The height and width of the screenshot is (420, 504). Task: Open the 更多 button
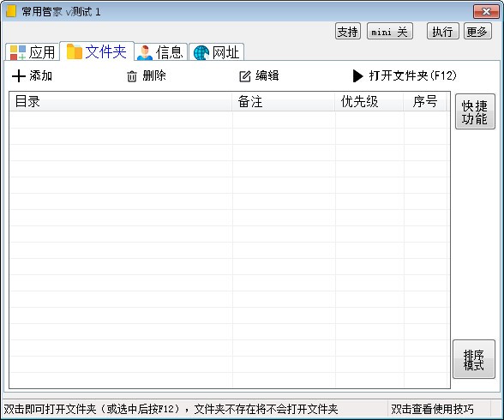click(x=477, y=31)
